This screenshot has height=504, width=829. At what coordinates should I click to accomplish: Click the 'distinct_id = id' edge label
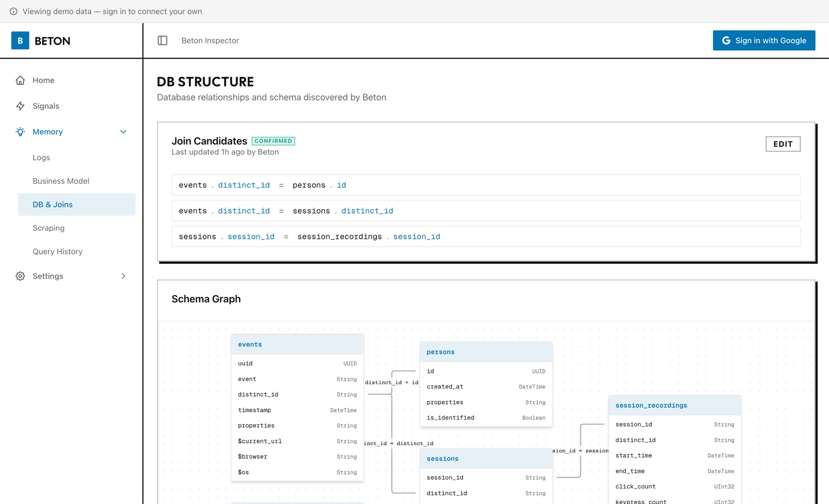tap(392, 383)
